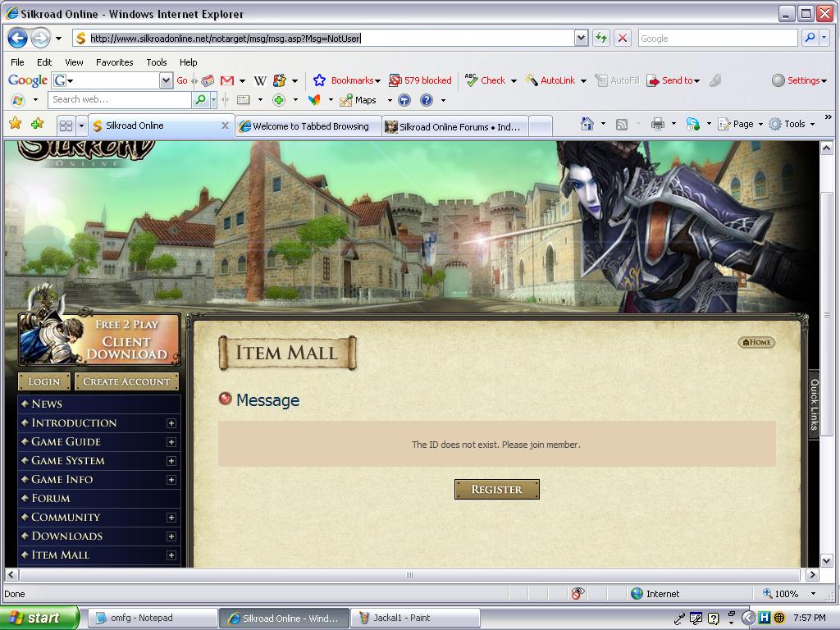840x630 pixels.
Task: Click the Home scroll icon on the page
Action: click(756, 342)
